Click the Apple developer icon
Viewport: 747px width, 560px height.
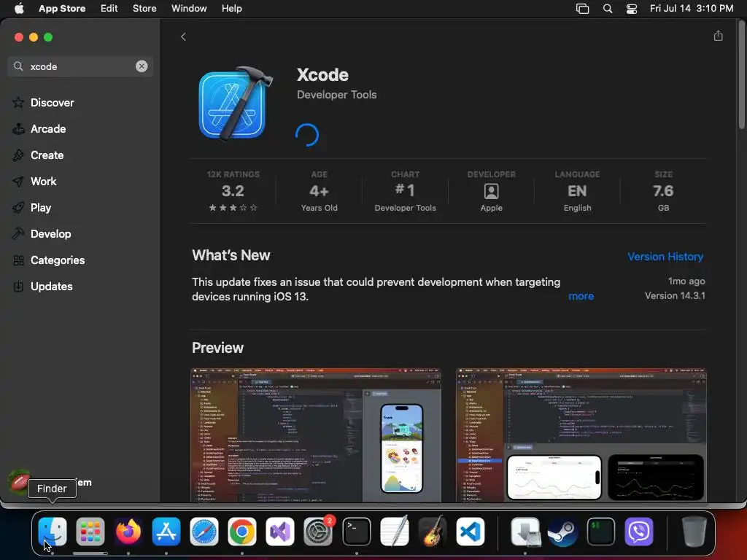[x=491, y=192]
